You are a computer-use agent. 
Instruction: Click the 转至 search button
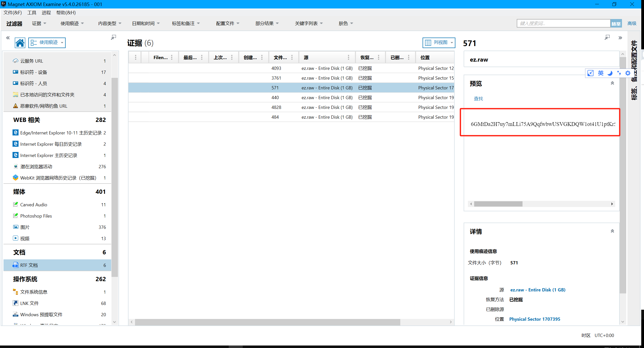click(x=616, y=24)
